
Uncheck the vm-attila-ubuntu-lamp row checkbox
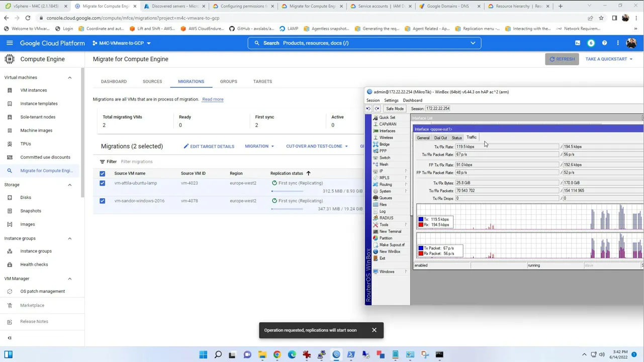(x=103, y=183)
